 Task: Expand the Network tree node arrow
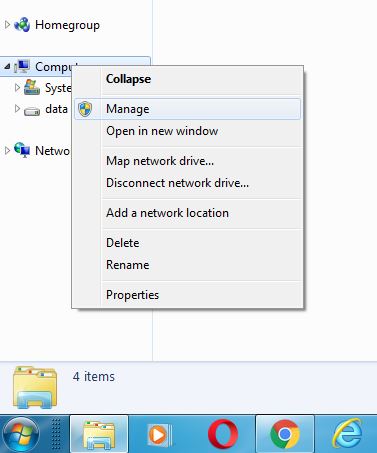tap(7, 151)
